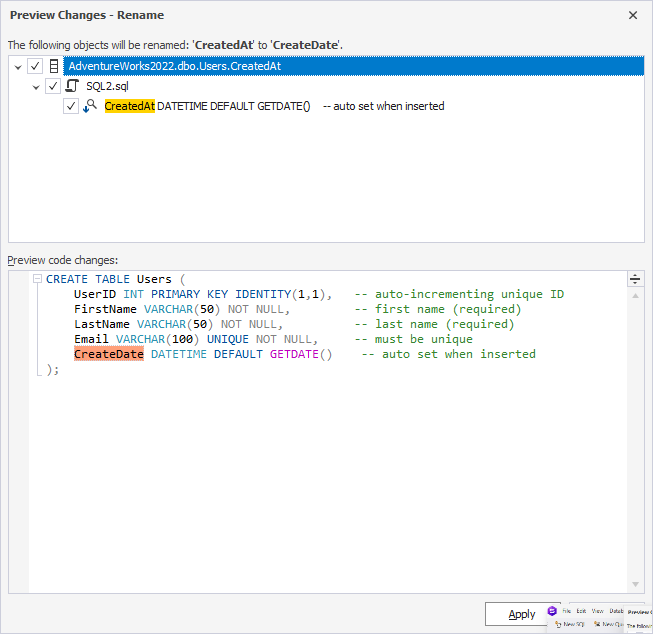The height and width of the screenshot is (634, 653).
Task: Uncheck the CreatedAt DATETIME occurrence checkbox
Action: pos(71,106)
